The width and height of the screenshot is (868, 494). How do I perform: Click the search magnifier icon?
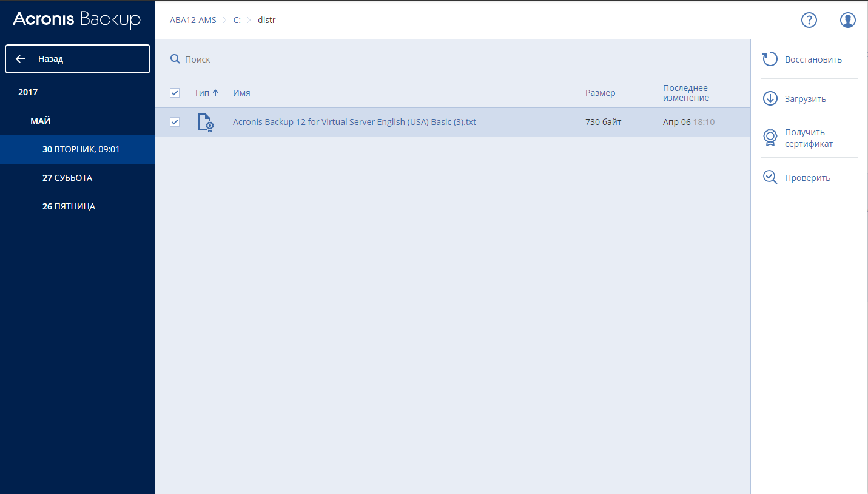(x=175, y=59)
